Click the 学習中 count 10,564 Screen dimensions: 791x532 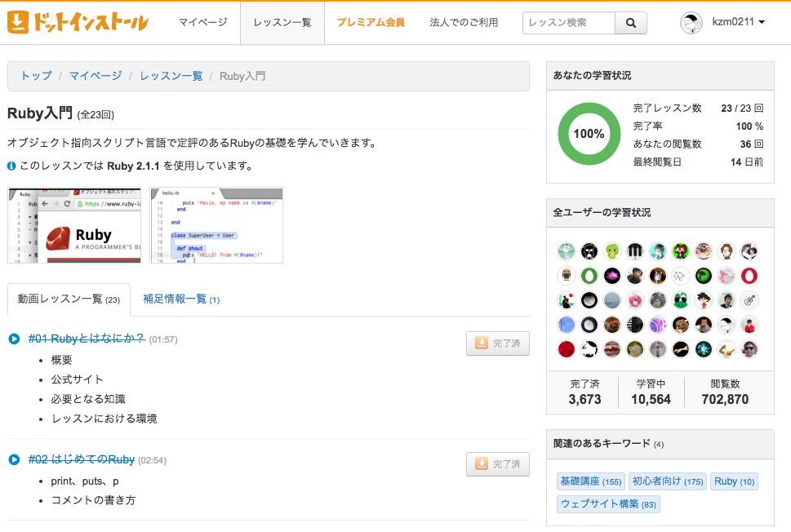point(651,399)
